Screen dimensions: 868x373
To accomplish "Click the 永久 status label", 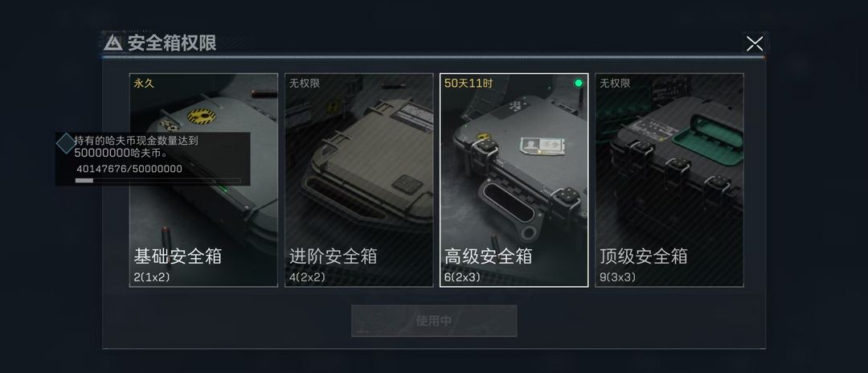I will click(144, 84).
